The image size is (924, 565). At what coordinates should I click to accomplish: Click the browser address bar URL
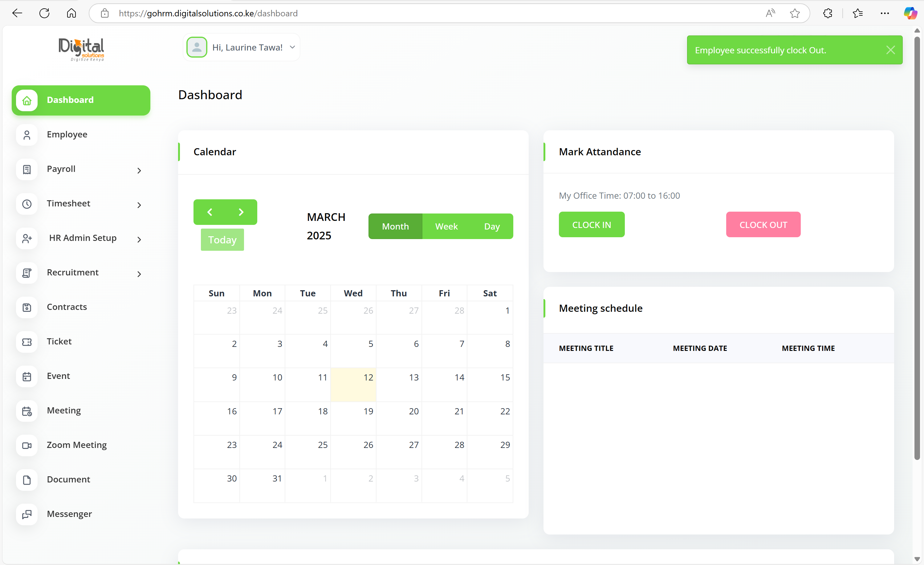pos(208,14)
